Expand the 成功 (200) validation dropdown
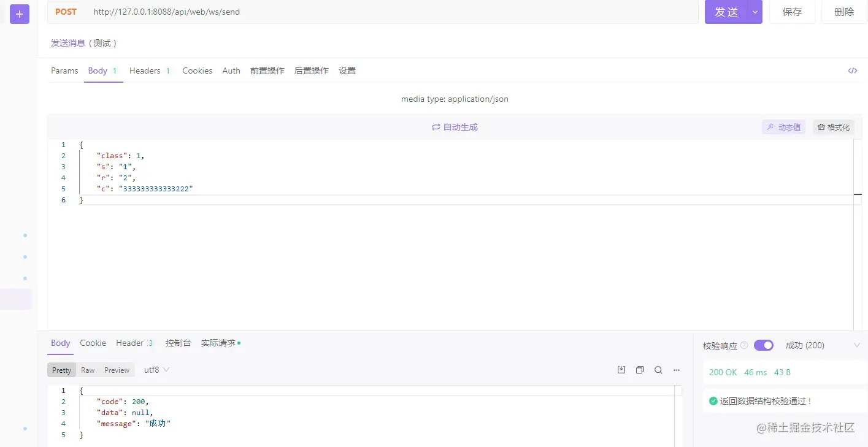 [x=857, y=345]
